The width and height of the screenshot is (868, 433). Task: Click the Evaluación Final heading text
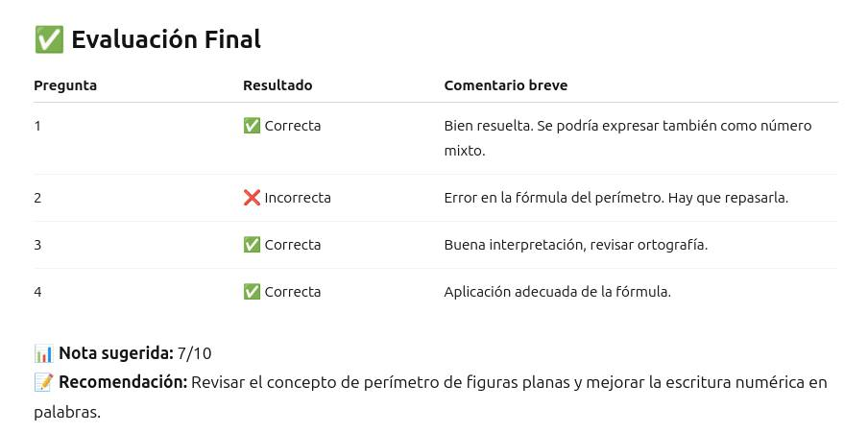pyautogui.click(x=166, y=39)
